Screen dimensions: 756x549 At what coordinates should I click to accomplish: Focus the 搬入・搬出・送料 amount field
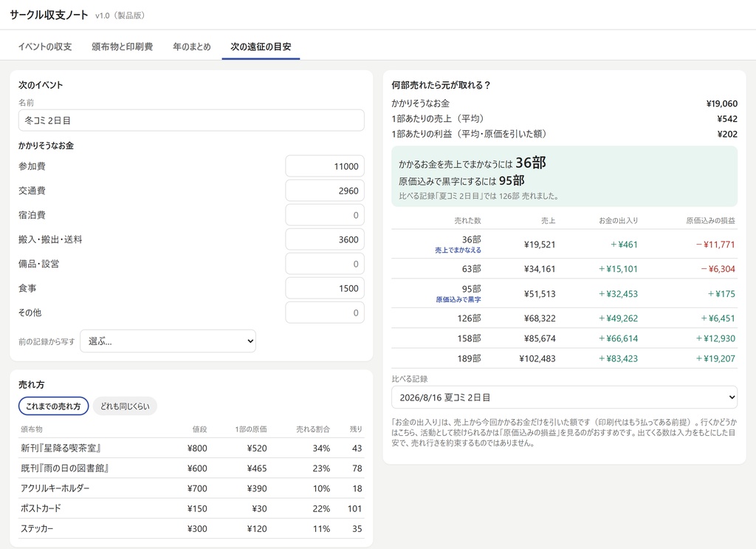(325, 239)
